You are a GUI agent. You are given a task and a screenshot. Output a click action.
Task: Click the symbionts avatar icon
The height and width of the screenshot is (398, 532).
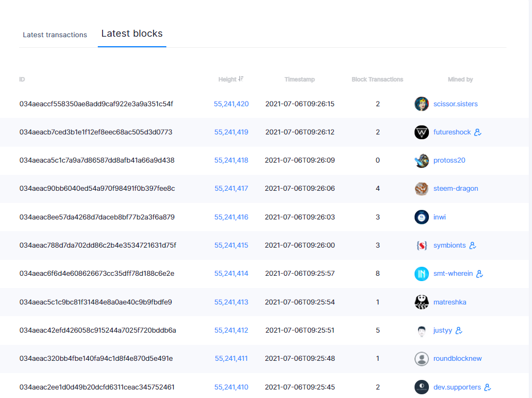(421, 245)
